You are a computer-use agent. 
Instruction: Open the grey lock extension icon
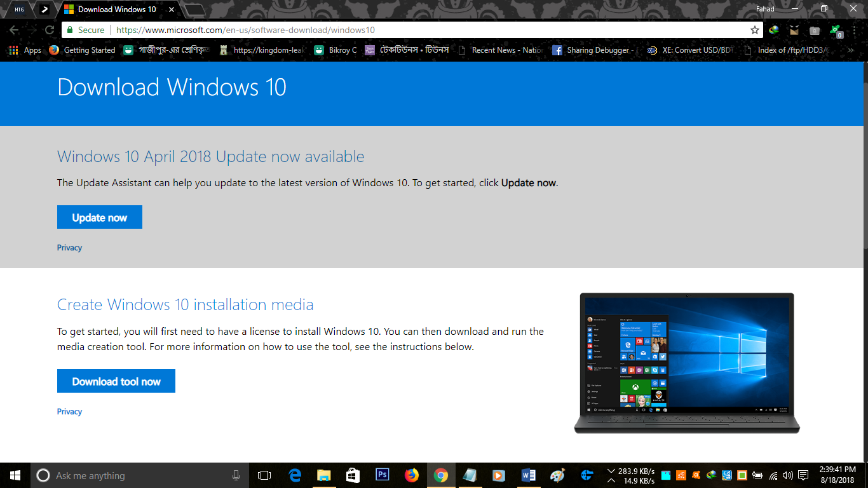coord(815,30)
